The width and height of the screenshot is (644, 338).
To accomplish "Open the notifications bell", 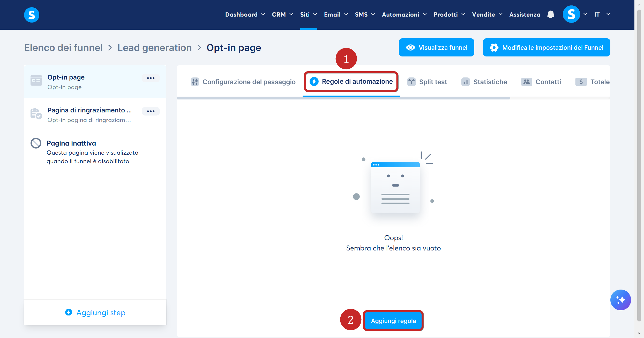I will [551, 15].
